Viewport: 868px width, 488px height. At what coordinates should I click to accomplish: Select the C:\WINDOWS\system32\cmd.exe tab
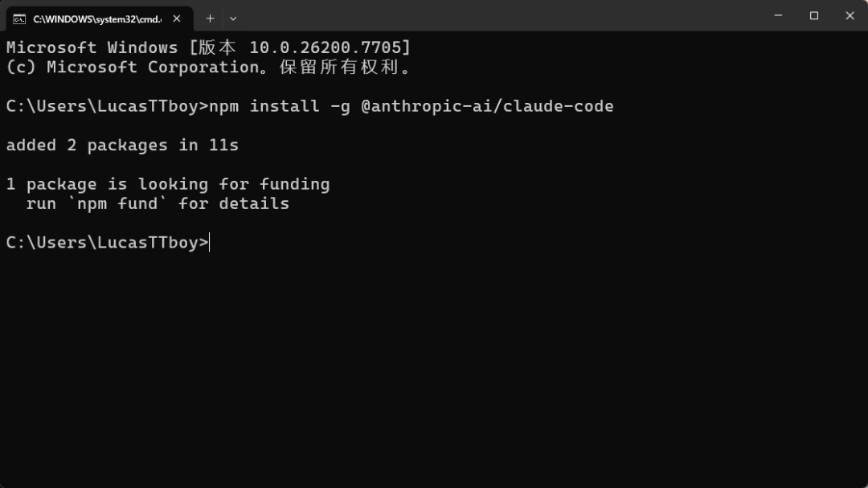pos(96,18)
